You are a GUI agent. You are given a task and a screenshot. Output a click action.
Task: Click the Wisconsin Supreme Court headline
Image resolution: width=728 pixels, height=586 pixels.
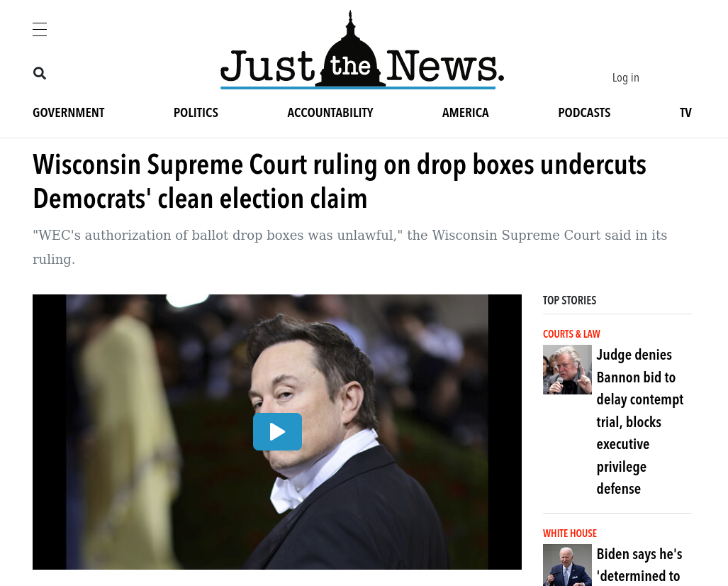click(340, 181)
